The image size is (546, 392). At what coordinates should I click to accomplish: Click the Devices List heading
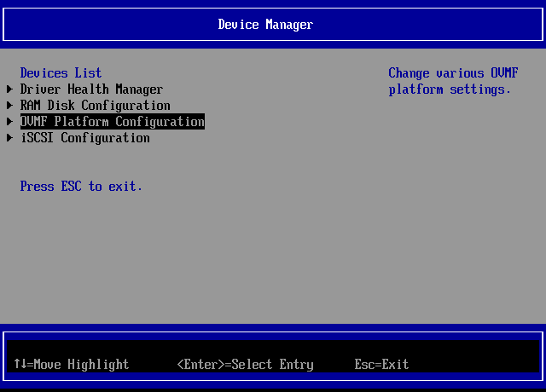(x=61, y=73)
